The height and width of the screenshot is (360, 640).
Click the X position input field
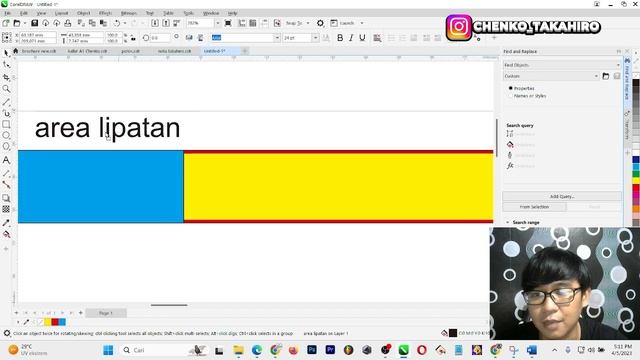coord(38,36)
